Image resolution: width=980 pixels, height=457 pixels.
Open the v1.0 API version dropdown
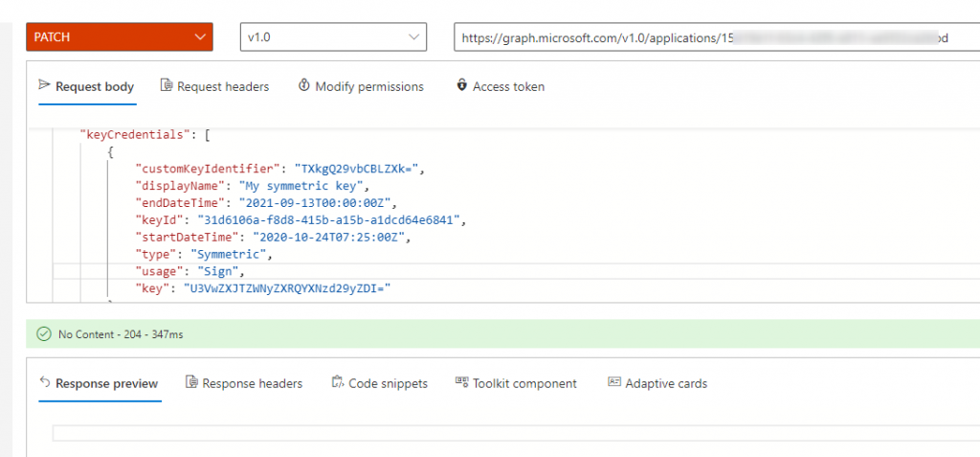[333, 37]
